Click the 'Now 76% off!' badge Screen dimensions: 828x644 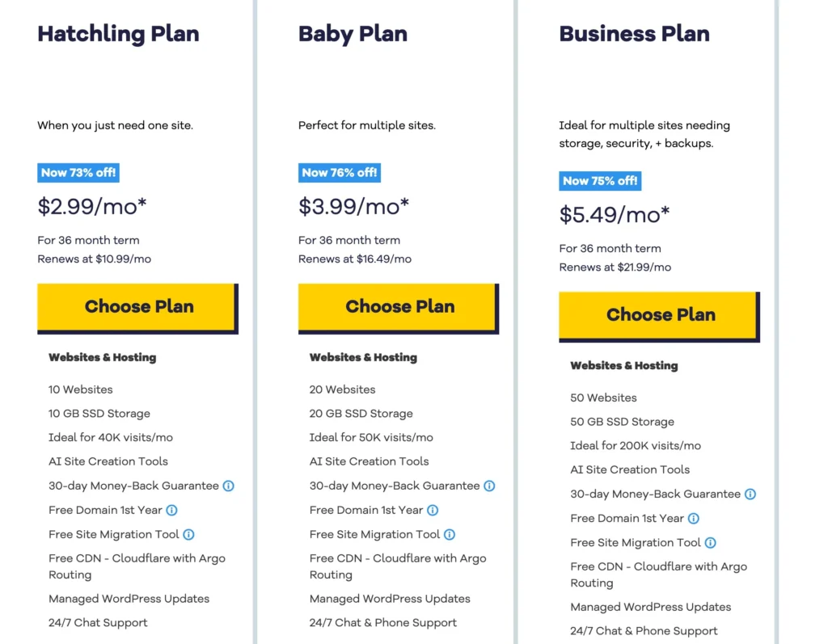pyautogui.click(x=340, y=172)
